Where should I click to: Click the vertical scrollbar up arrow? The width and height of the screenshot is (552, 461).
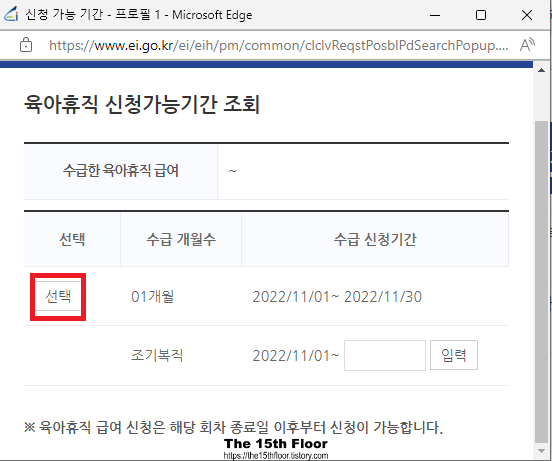click(541, 70)
